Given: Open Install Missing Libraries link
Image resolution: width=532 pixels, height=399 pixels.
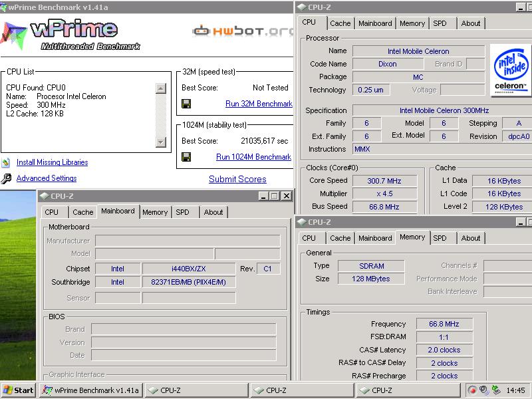Looking at the screenshot, I should (x=53, y=162).
